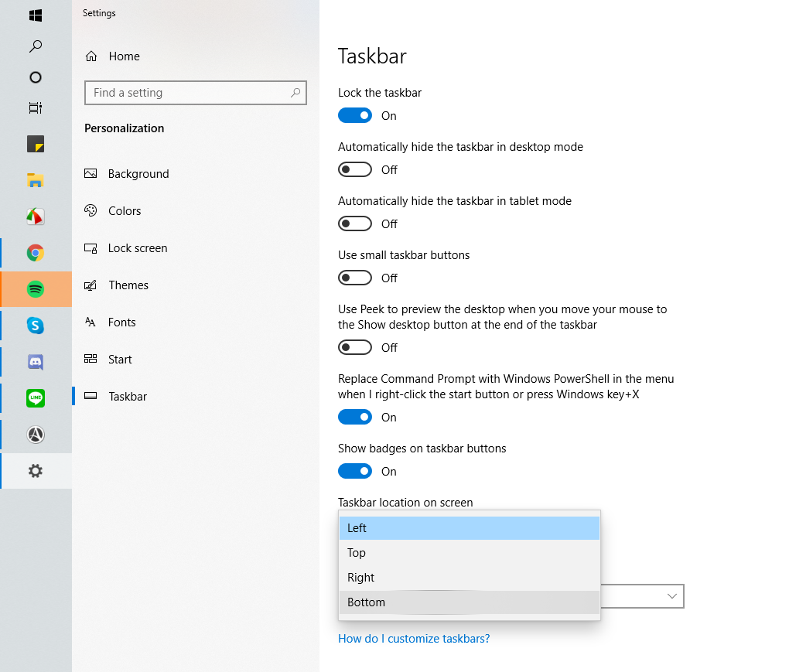The height and width of the screenshot is (672, 789).
Task: Open File Explorer from the taskbar
Action: [36, 180]
